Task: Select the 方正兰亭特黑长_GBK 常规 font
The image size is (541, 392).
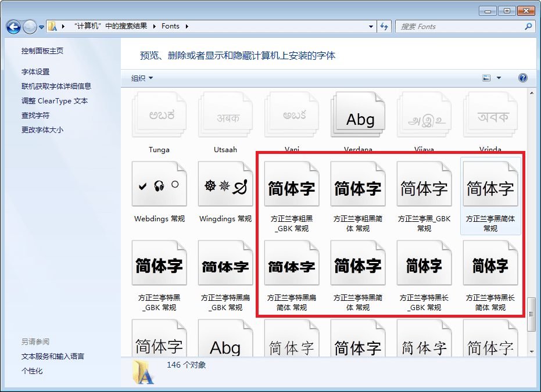Action: (x=424, y=266)
